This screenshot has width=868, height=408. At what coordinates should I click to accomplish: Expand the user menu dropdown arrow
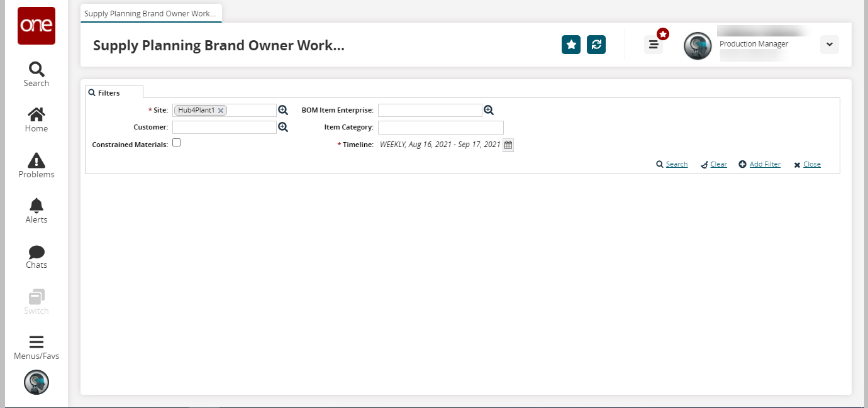(x=830, y=45)
